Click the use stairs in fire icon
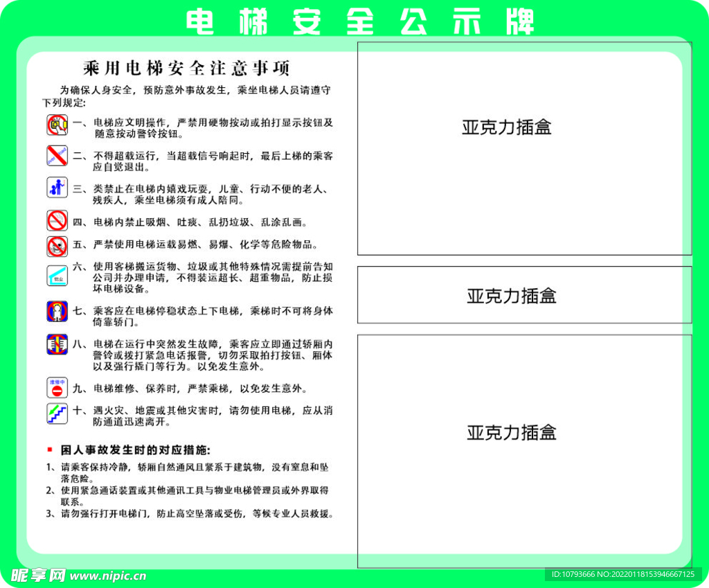Screen dimensions: 709x588 (57, 413)
